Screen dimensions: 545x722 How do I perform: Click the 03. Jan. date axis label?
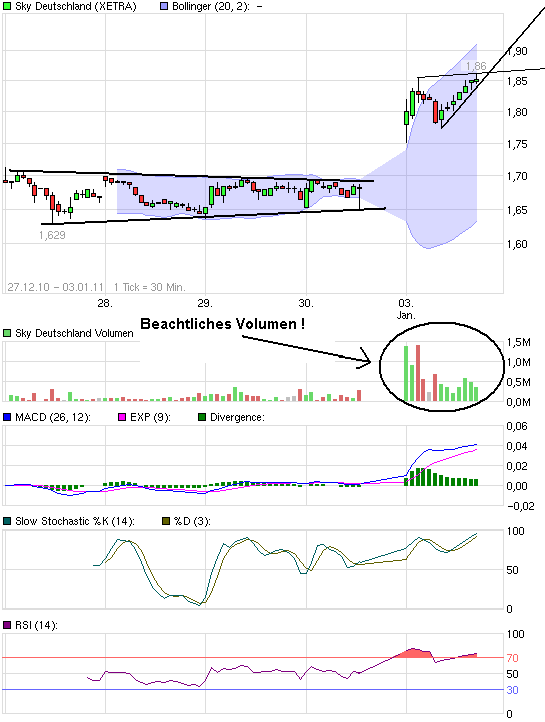pyautogui.click(x=406, y=309)
